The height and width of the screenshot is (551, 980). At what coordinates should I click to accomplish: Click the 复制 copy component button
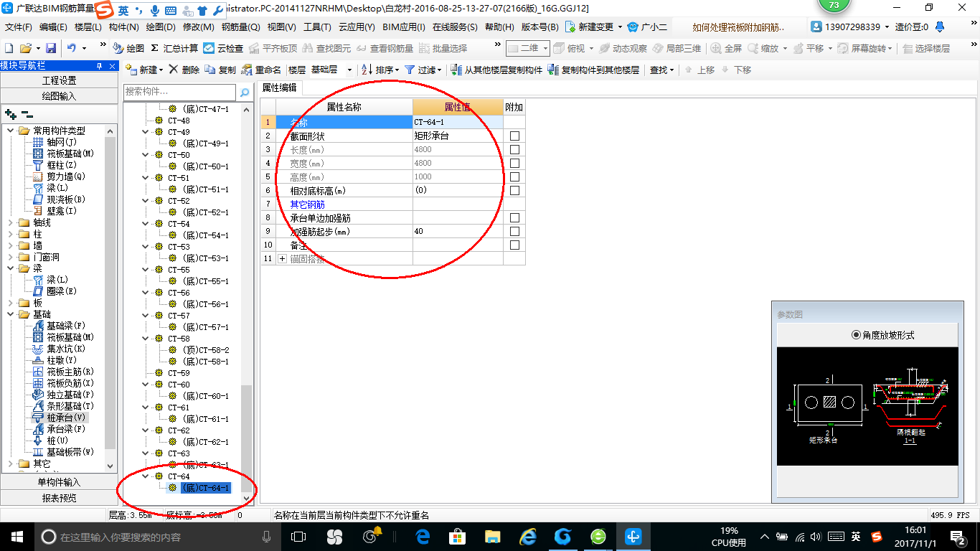click(220, 70)
